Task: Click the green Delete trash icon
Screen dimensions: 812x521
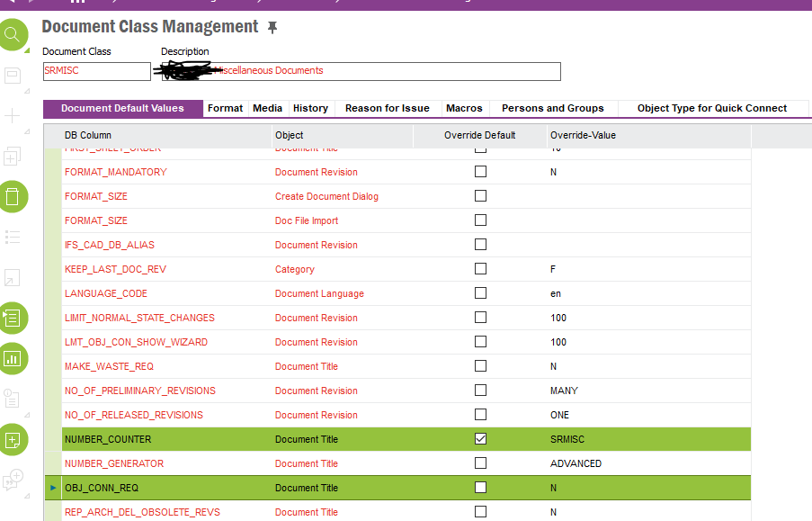Action: tap(12, 196)
